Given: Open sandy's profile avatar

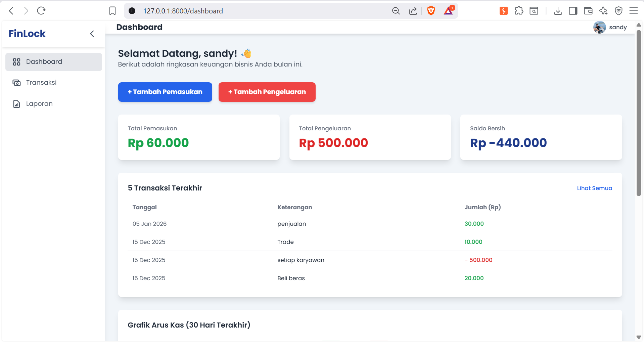Looking at the screenshot, I should (x=599, y=27).
